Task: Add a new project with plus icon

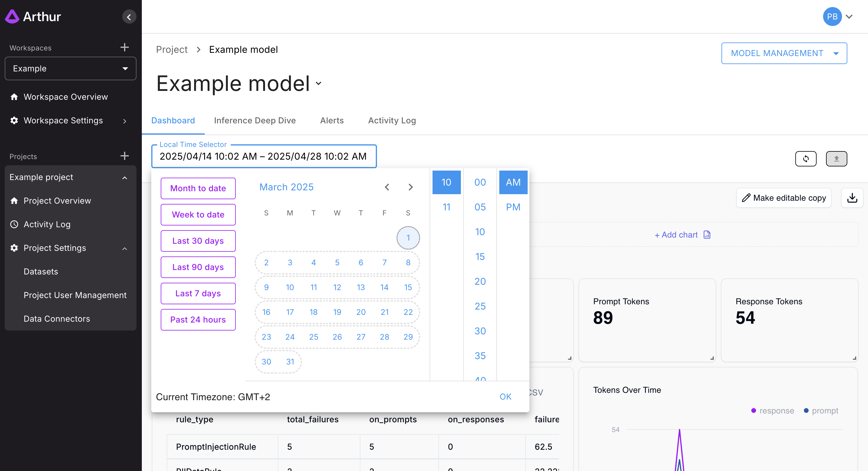Action: coord(124,156)
